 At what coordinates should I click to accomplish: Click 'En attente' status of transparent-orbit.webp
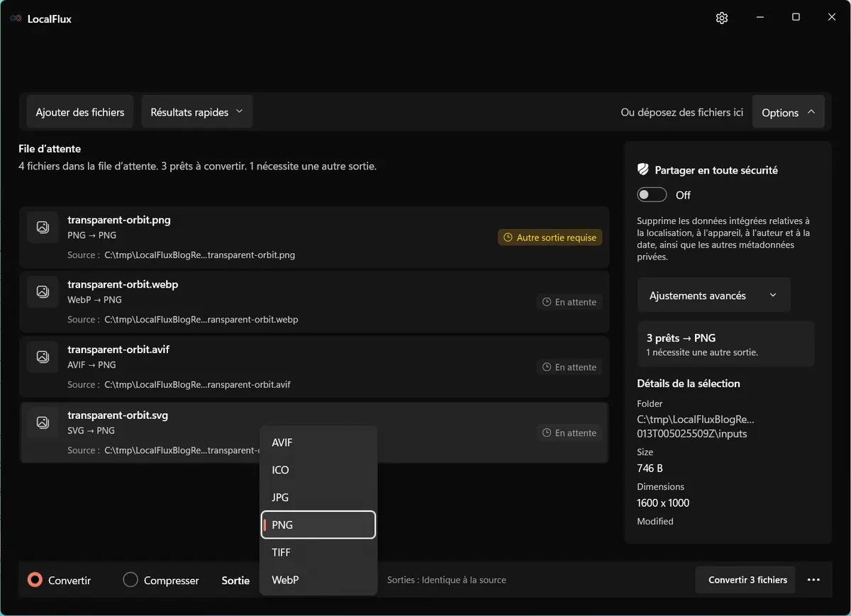[x=569, y=302]
